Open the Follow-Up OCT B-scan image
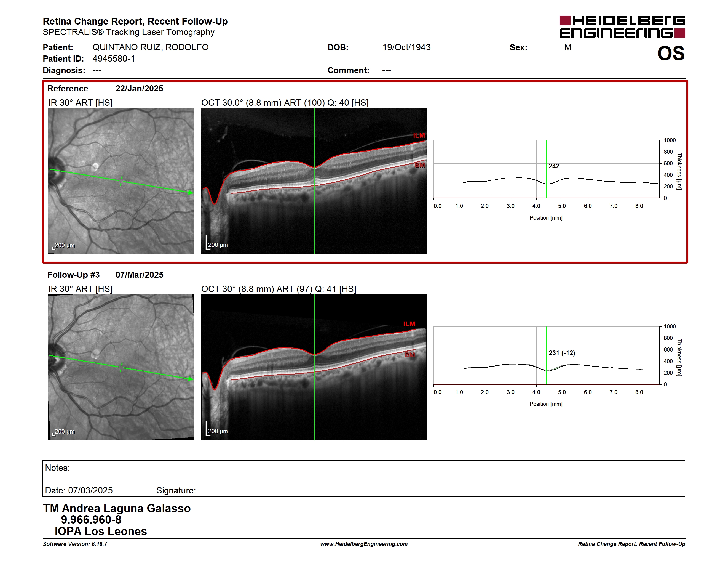The height and width of the screenshot is (563, 728). pyautogui.click(x=314, y=367)
